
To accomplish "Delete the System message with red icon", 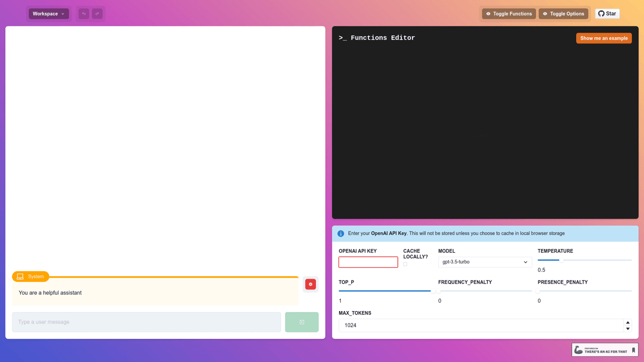I will click(x=310, y=284).
